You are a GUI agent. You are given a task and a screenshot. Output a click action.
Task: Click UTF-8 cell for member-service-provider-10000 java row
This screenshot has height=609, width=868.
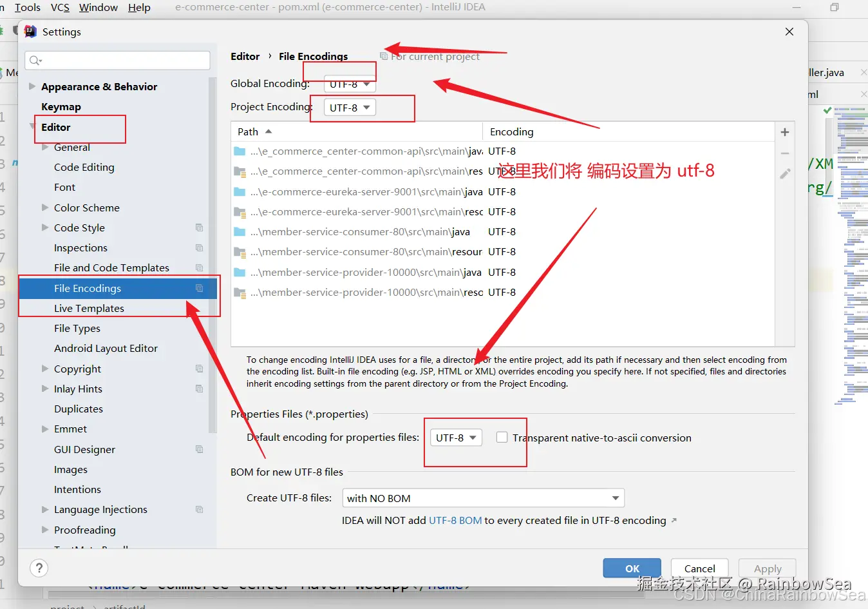502,272
